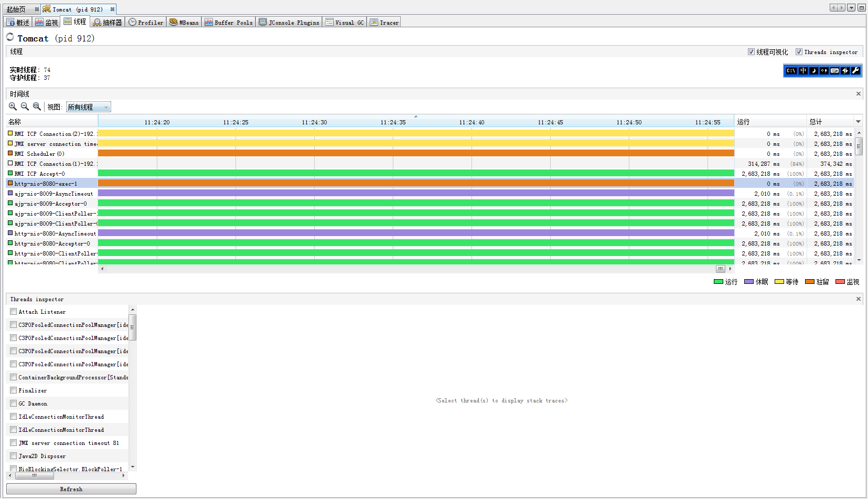Toggle punctuation mode icon in IME bar
The height and width of the screenshot is (499, 868).
(x=824, y=71)
